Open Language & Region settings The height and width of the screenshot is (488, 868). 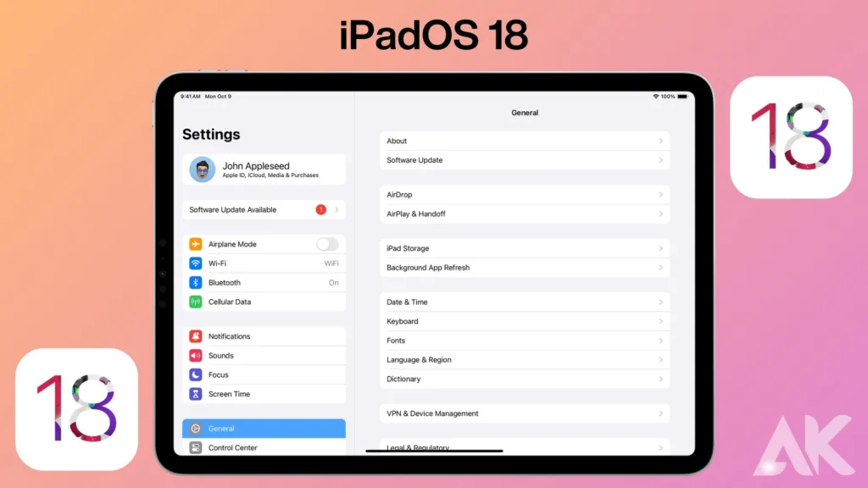click(525, 359)
